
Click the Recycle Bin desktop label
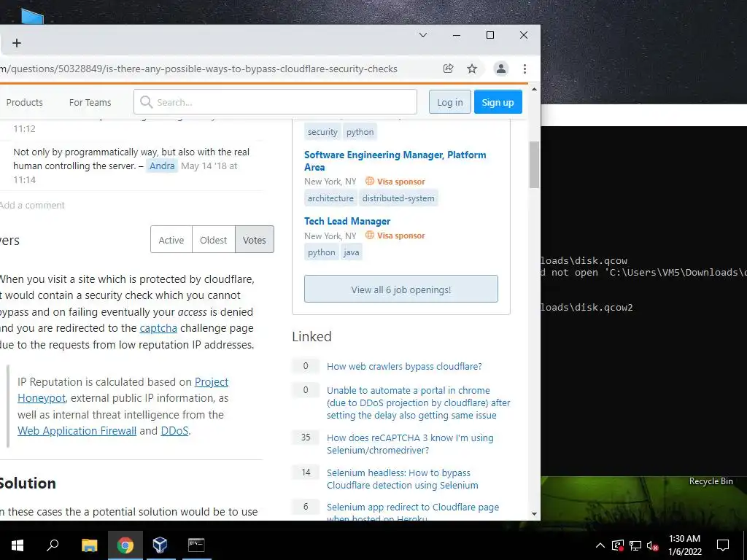point(711,481)
